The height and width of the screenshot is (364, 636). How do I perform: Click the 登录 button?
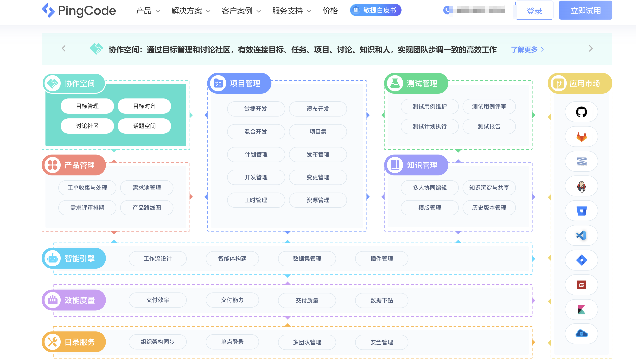(x=534, y=10)
